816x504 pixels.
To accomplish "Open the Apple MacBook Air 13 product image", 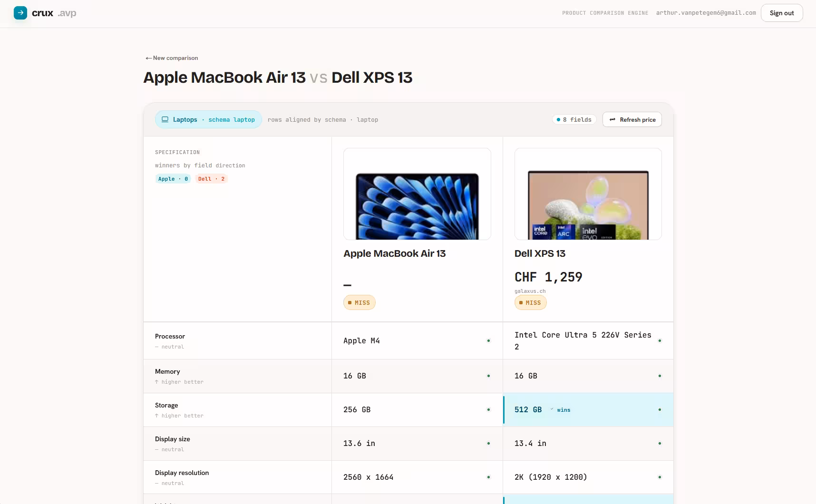I will pos(417,194).
